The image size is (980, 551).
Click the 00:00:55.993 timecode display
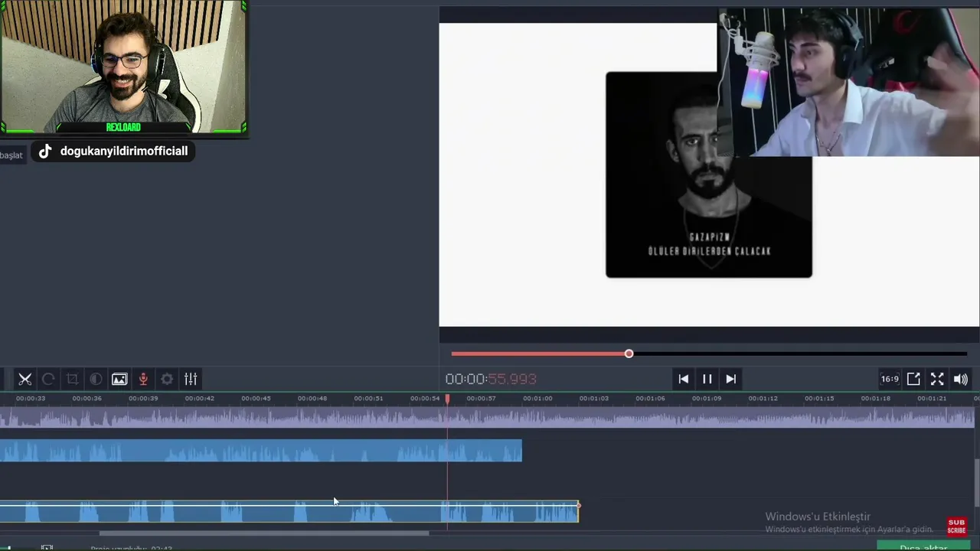click(491, 379)
